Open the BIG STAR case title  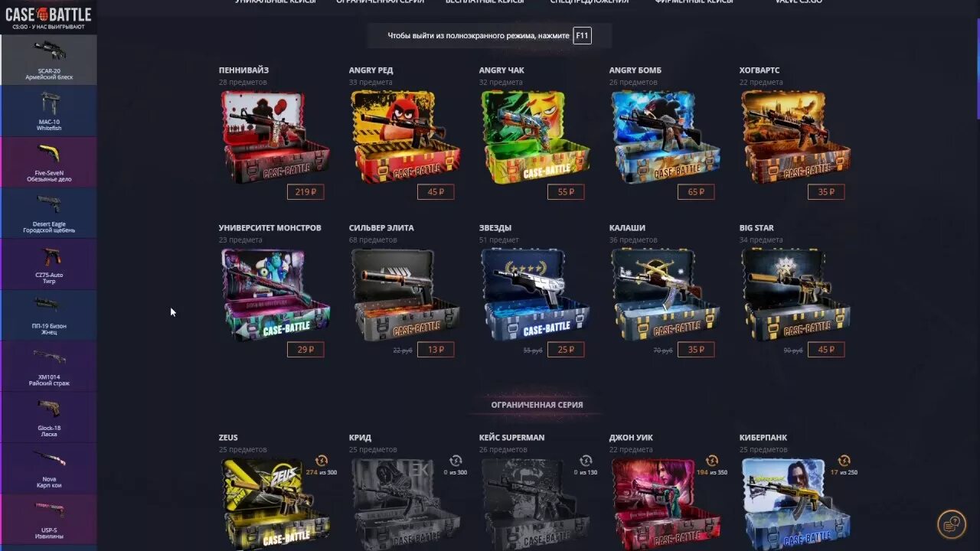(x=756, y=228)
